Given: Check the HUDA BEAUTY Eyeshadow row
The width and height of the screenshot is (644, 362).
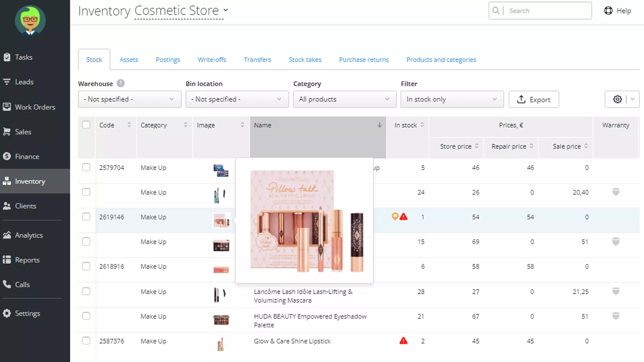Looking at the screenshot, I should click(86, 316).
